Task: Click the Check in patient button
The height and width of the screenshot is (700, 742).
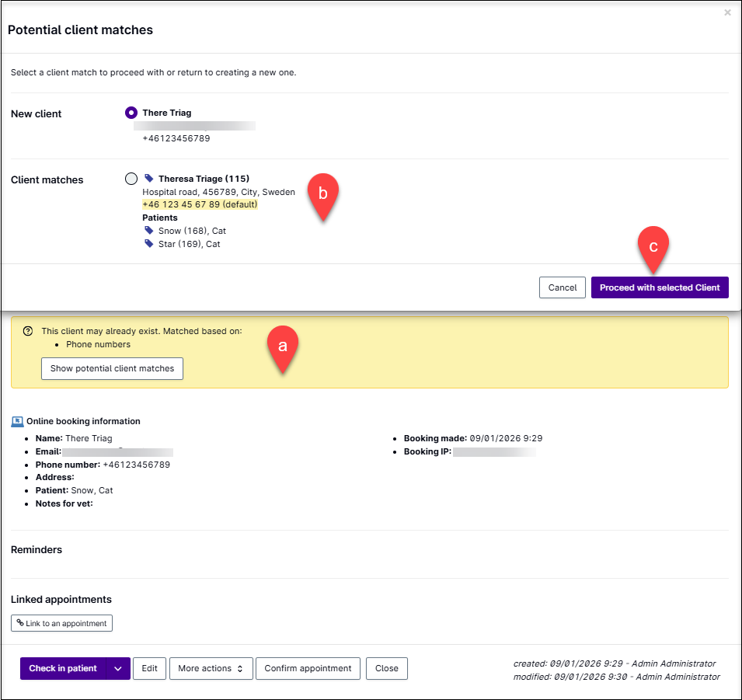Action: (63, 668)
